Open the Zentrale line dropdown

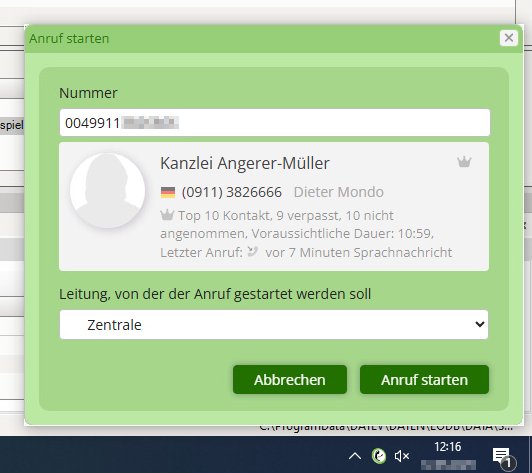click(x=274, y=324)
